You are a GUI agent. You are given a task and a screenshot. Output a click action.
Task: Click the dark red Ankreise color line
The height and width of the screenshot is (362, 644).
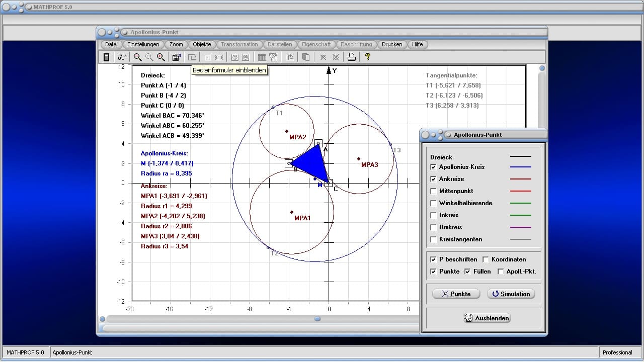(x=521, y=179)
